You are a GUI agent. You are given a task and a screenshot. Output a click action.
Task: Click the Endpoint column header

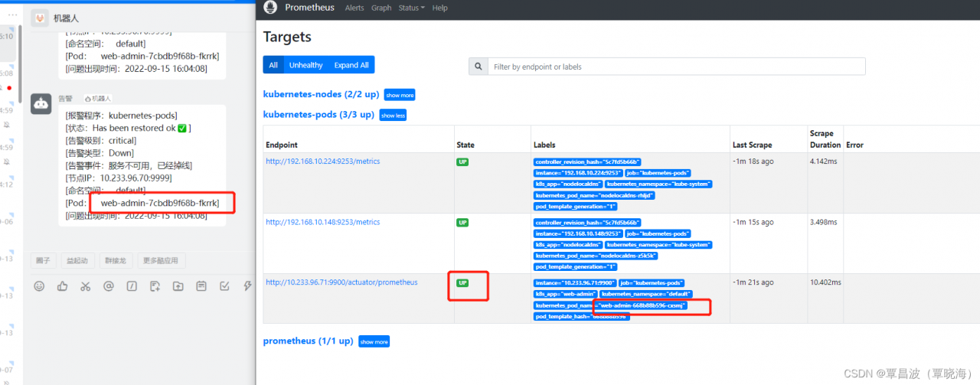282,145
